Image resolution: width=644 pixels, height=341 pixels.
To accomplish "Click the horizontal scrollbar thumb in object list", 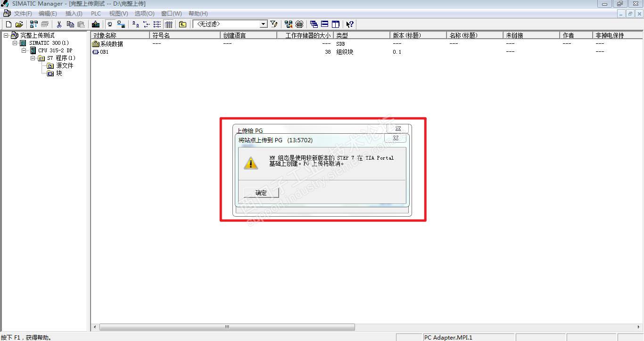I will click(x=227, y=327).
